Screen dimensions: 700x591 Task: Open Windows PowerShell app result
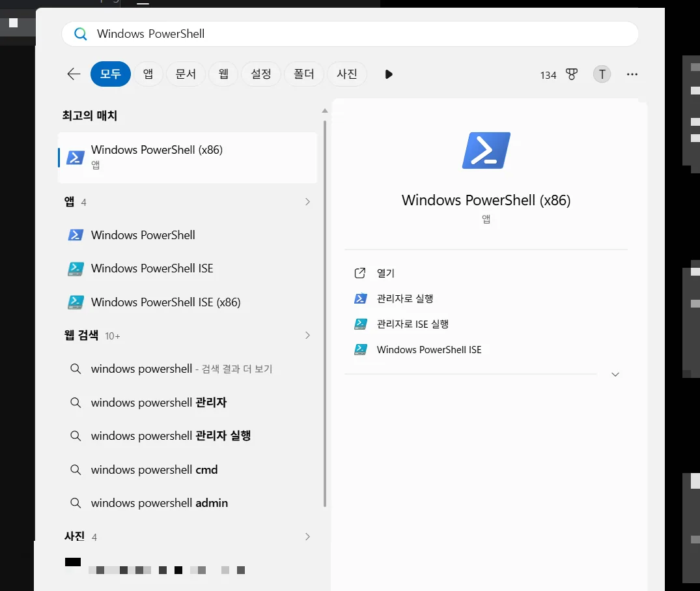(x=188, y=235)
